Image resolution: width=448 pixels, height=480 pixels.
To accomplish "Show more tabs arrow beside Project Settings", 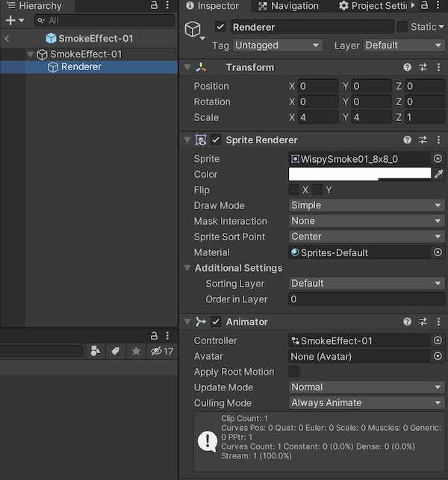I will pyautogui.click(x=413, y=5).
